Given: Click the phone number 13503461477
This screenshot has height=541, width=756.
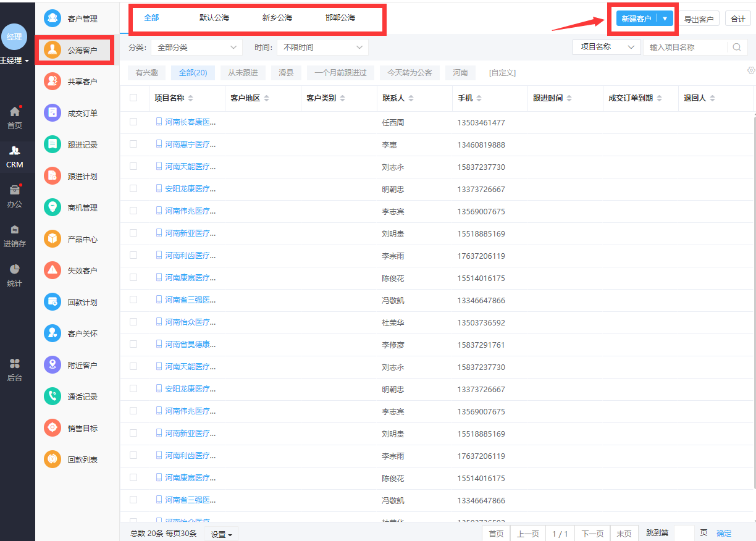Looking at the screenshot, I should 481,122.
